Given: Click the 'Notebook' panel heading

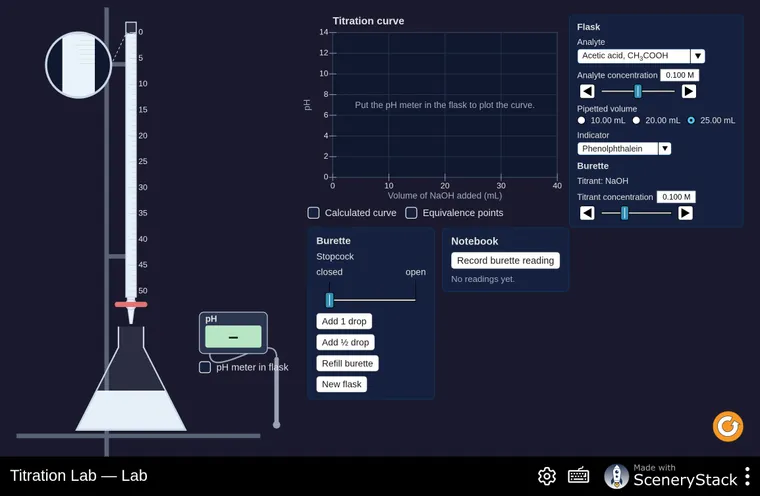Looking at the screenshot, I should (475, 241).
